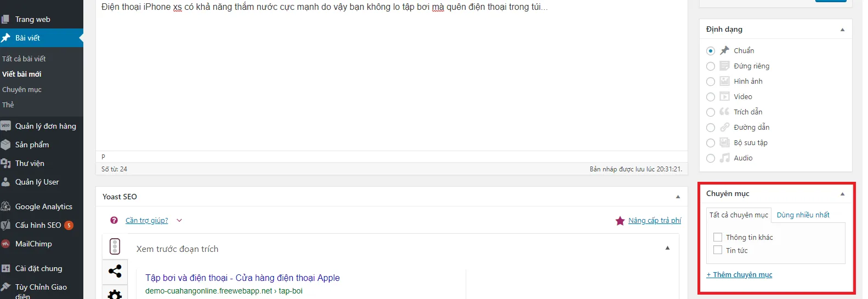
Task: Select Đường dẫn format radio
Action: (711, 128)
